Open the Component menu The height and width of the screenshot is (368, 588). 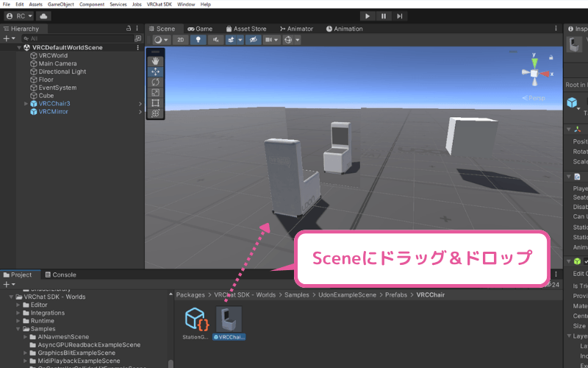[92, 4]
